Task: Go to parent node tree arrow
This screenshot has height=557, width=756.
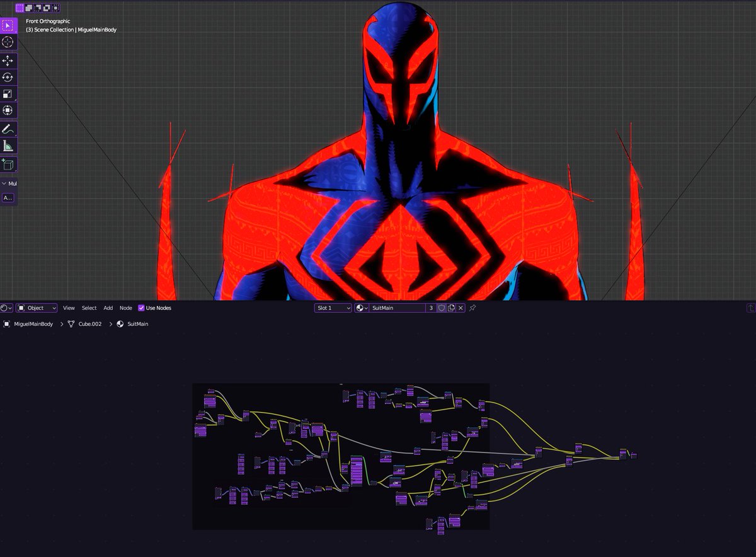Action: pyautogui.click(x=751, y=308)
